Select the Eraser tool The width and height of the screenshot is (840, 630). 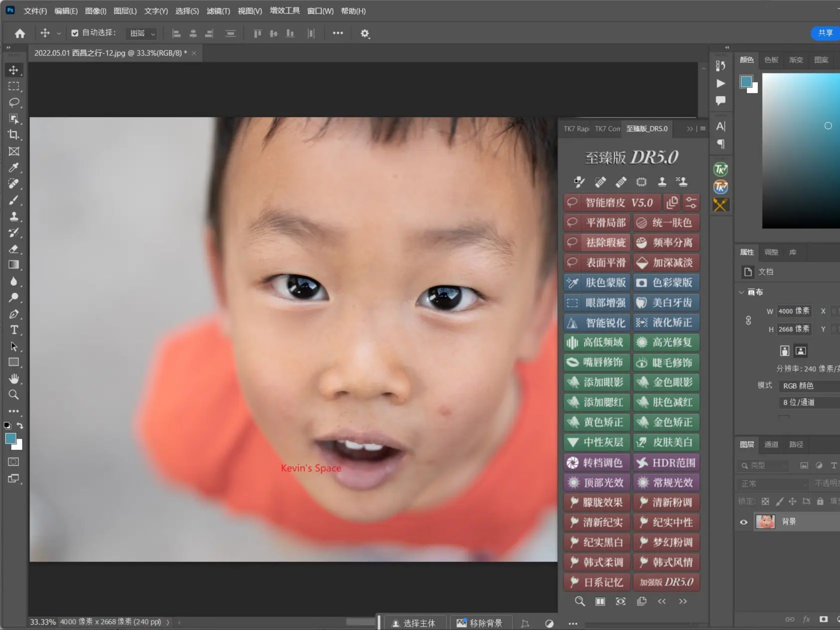[x=13, y=249]
